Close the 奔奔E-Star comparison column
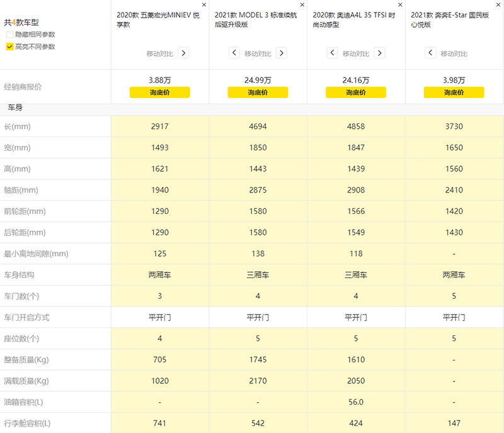504x433 pixels. (x=498, y=4)
